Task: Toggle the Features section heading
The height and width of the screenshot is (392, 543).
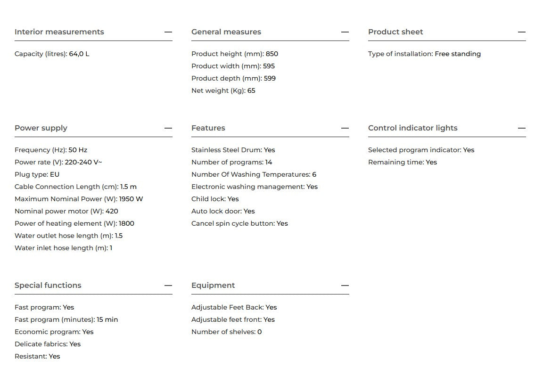Action: (x=208, y=128)
